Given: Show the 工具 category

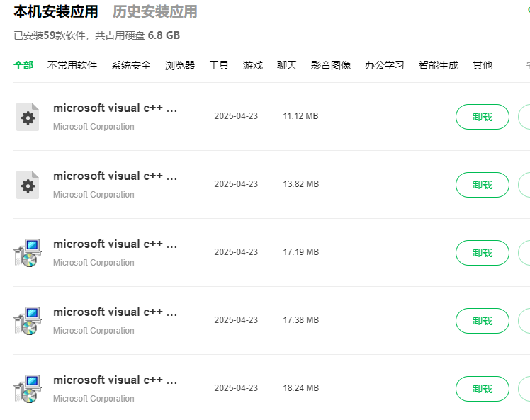Looking at the screenshot, I should pos(219,65).
